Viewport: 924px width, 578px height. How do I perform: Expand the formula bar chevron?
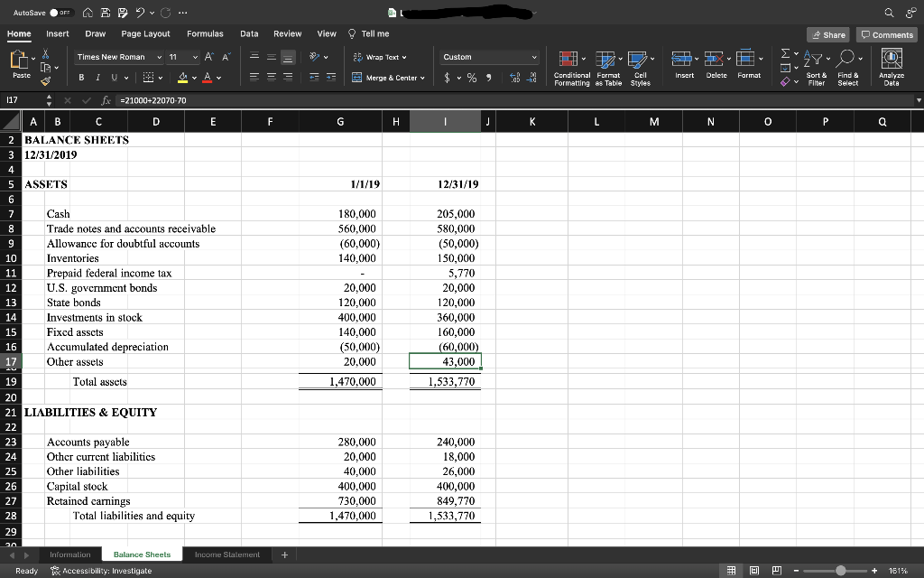(918, 100)
